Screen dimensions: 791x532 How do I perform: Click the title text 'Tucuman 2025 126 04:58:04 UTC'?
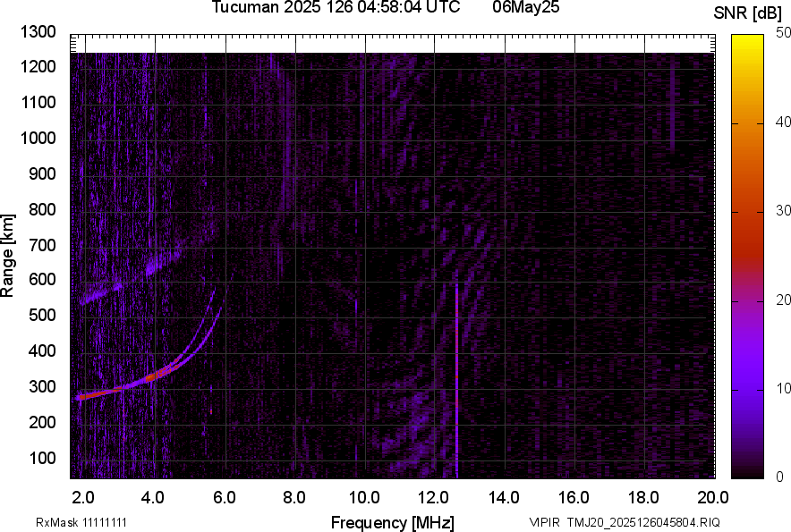tap(336, 7)
